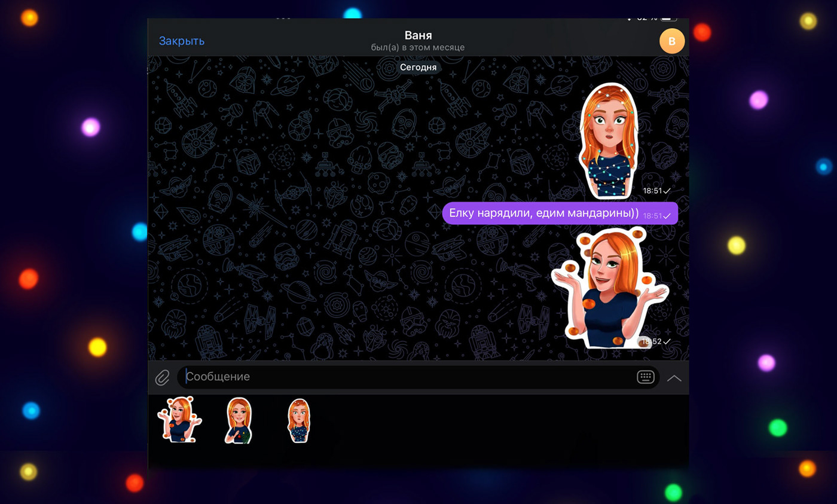Click the Сообщение message input field
This screenshot has width=837, height=504.
click(407, 377)
